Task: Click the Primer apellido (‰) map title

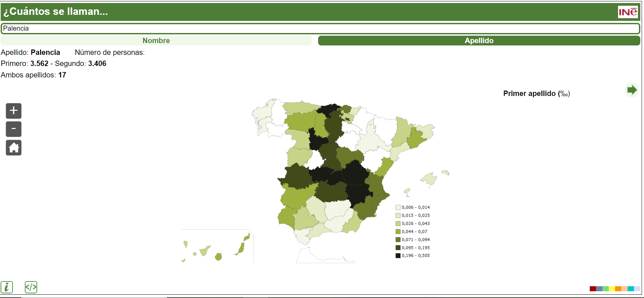Action: pyautogui.click(x=536, y=94)
